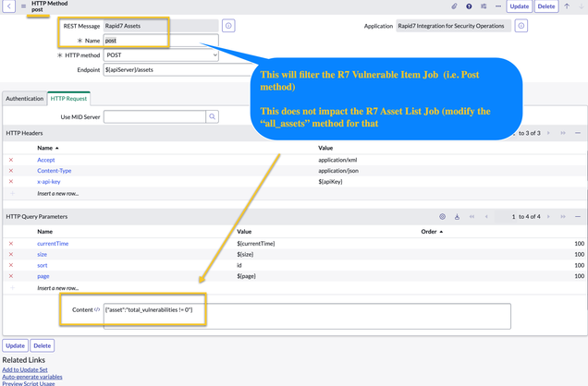This screenshot has height=386, width=588.
Task: Open the Auto-generate variables link
Action: click(x=32, y=377)
